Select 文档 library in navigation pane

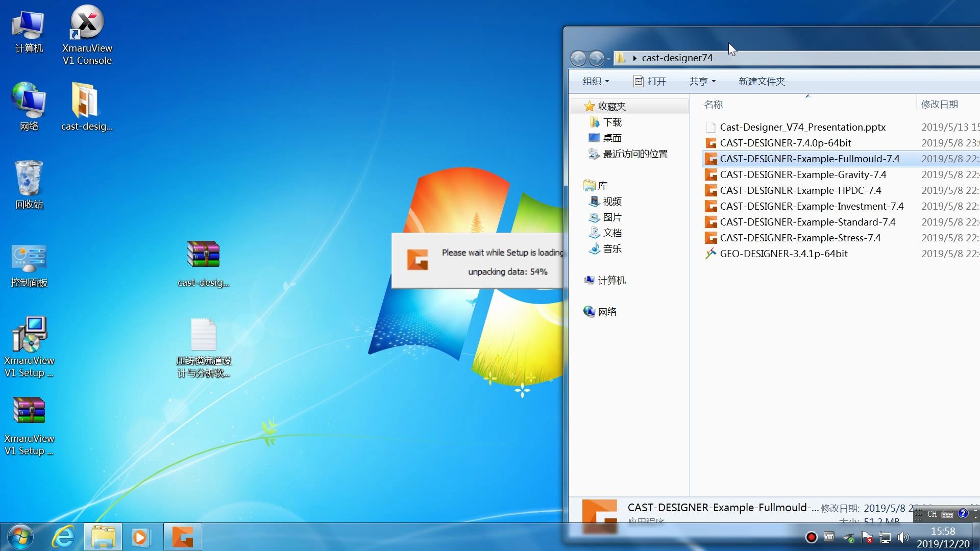[612, 233]
